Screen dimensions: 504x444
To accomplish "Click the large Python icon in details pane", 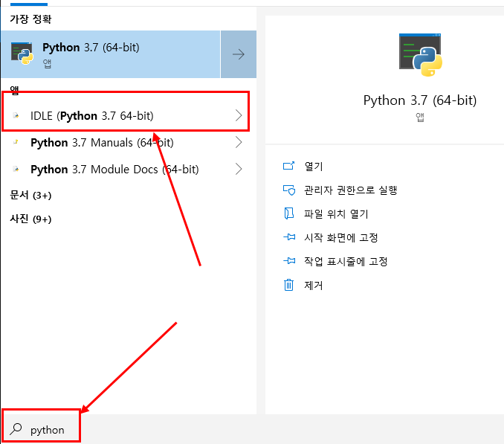I will click(x=421, y=54).
